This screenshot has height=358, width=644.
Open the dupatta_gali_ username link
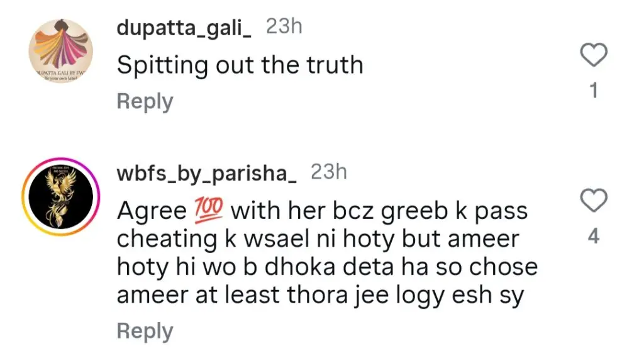coord(184,28)
